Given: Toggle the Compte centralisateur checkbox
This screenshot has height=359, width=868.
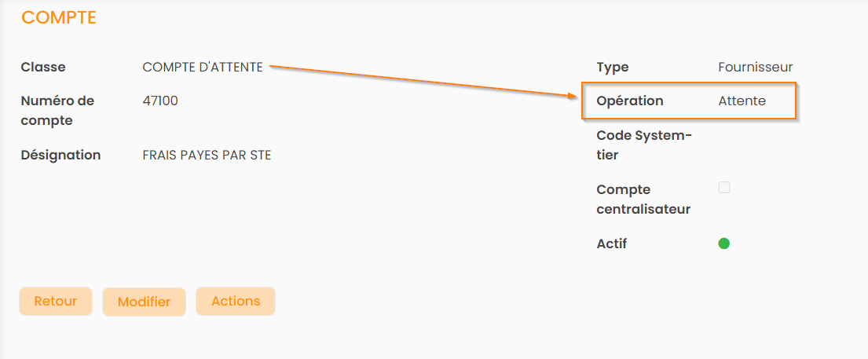Looking at the screenshot, I should tap(724, 188).
